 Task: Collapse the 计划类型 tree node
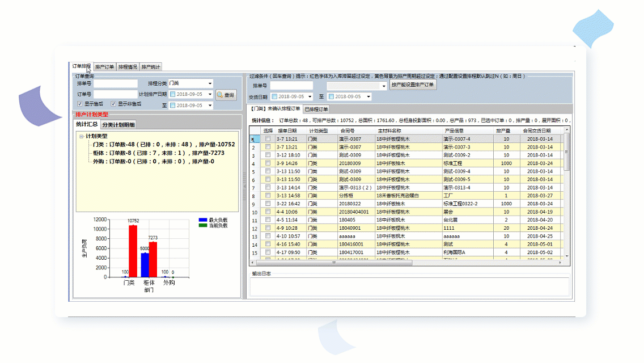click(x=82, y=137)
